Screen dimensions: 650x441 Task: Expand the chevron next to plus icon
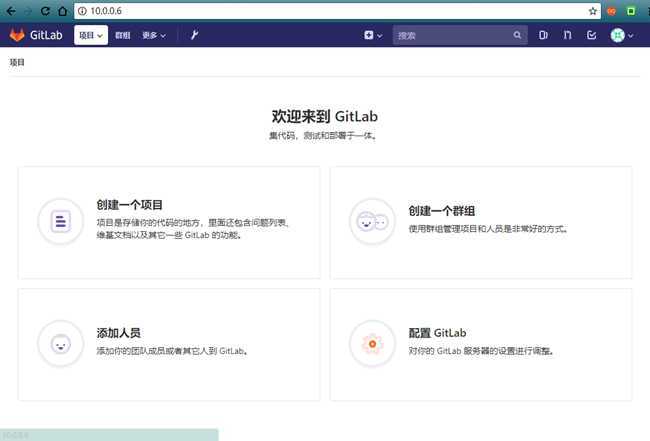380,36
